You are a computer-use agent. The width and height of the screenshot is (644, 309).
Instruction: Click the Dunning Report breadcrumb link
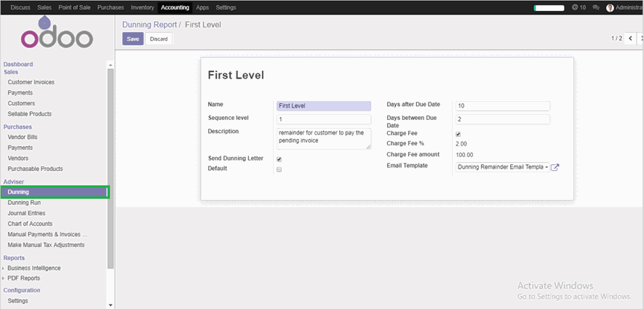[149, 25]
